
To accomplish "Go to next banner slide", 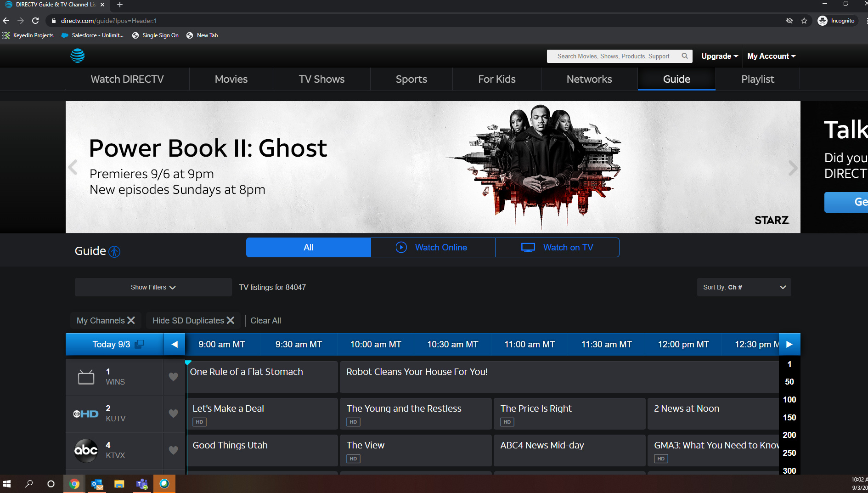I will (x=792, y=168).
